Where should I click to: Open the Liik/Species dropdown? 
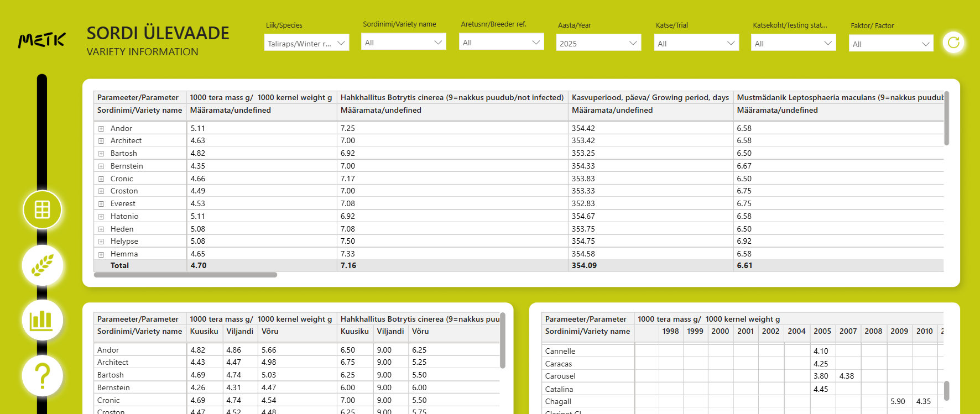click(307, 43)
